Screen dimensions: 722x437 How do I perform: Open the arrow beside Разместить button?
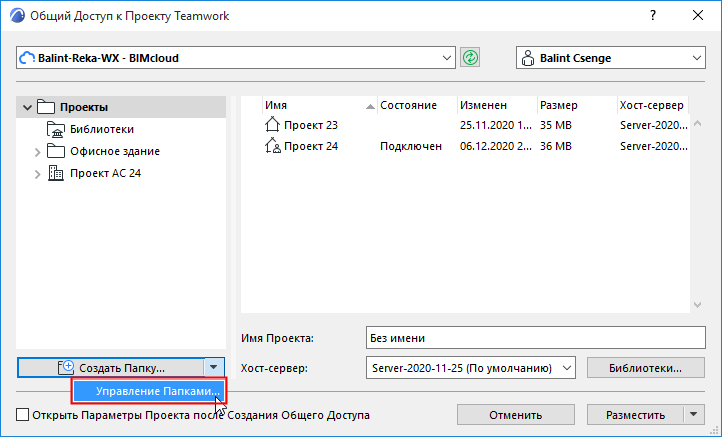click(694, 414)
